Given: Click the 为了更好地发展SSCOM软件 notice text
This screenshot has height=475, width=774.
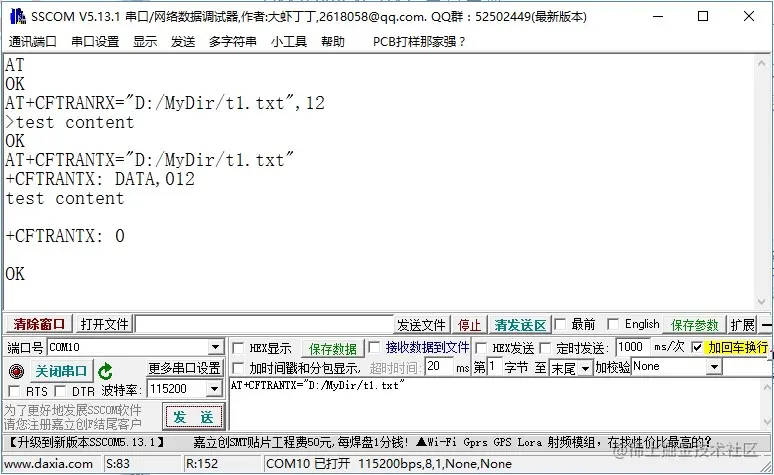Looking at the screenshot, I should point(73,410).
